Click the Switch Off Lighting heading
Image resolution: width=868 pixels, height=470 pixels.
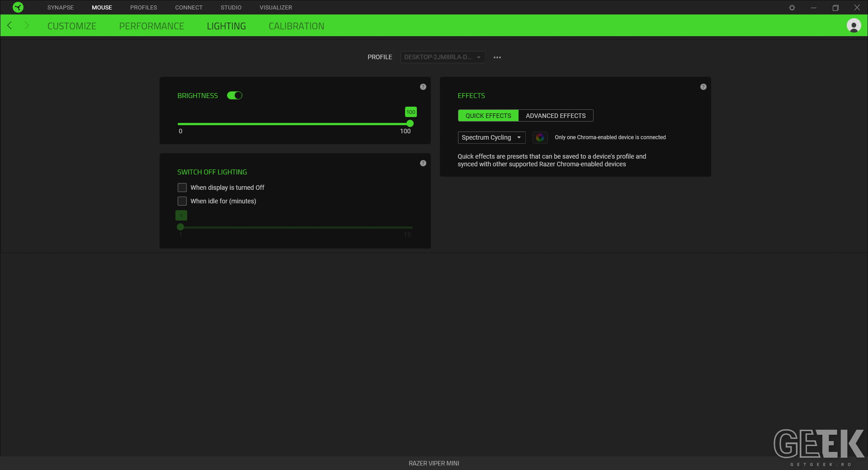(x=212, y=172)
